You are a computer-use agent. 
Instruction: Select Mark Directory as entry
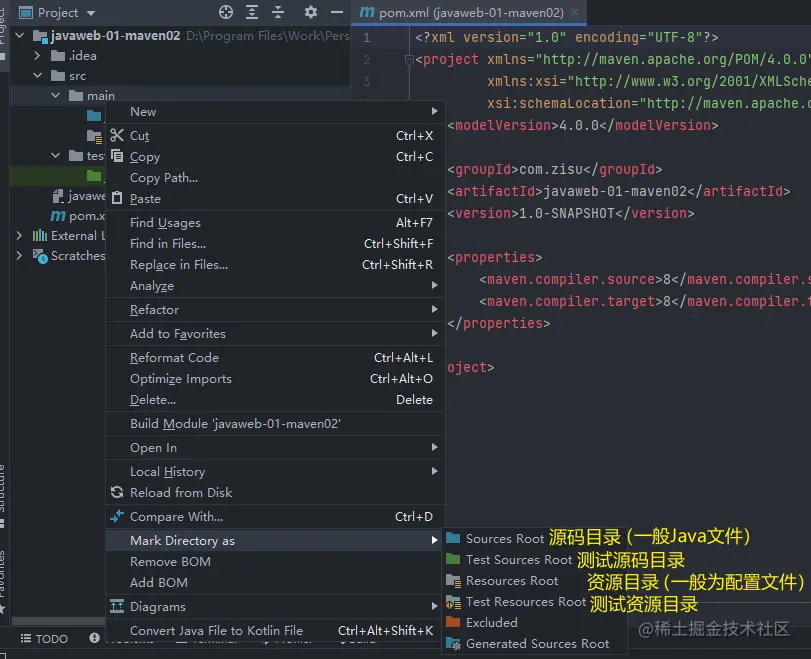point(275,540)
